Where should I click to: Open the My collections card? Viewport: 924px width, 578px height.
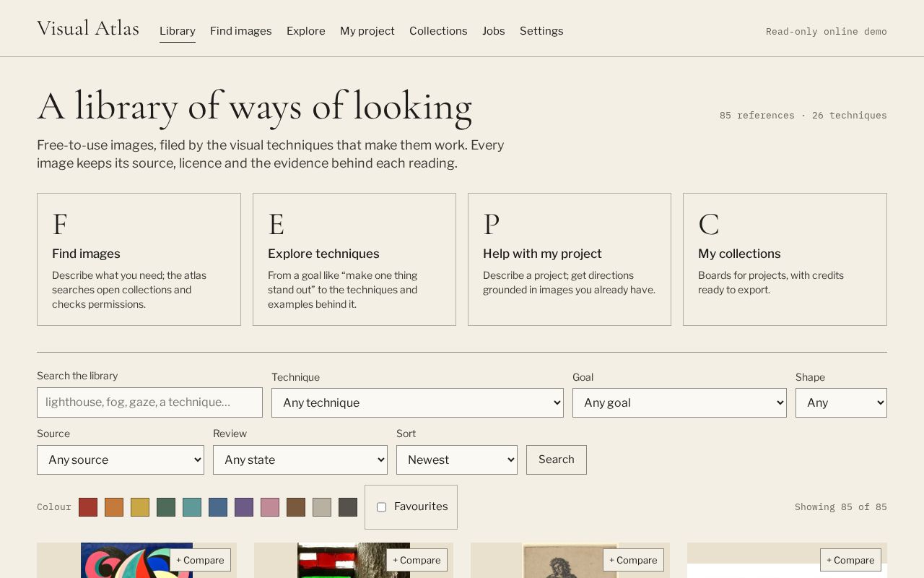(785, 259)
